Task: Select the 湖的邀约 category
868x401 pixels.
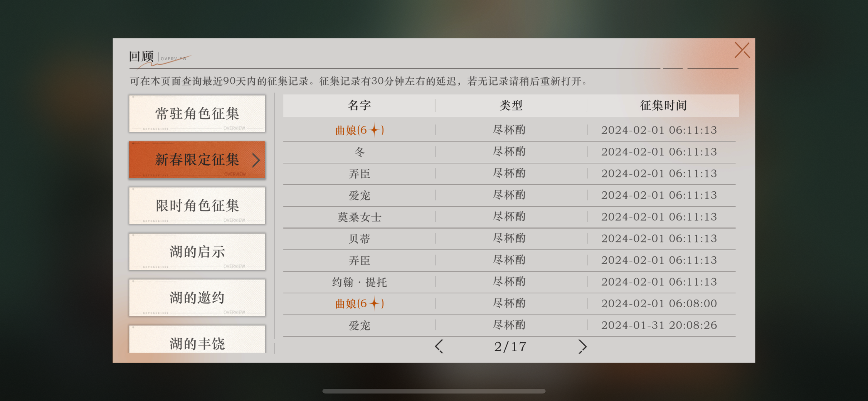Action: tap(197, 298)
